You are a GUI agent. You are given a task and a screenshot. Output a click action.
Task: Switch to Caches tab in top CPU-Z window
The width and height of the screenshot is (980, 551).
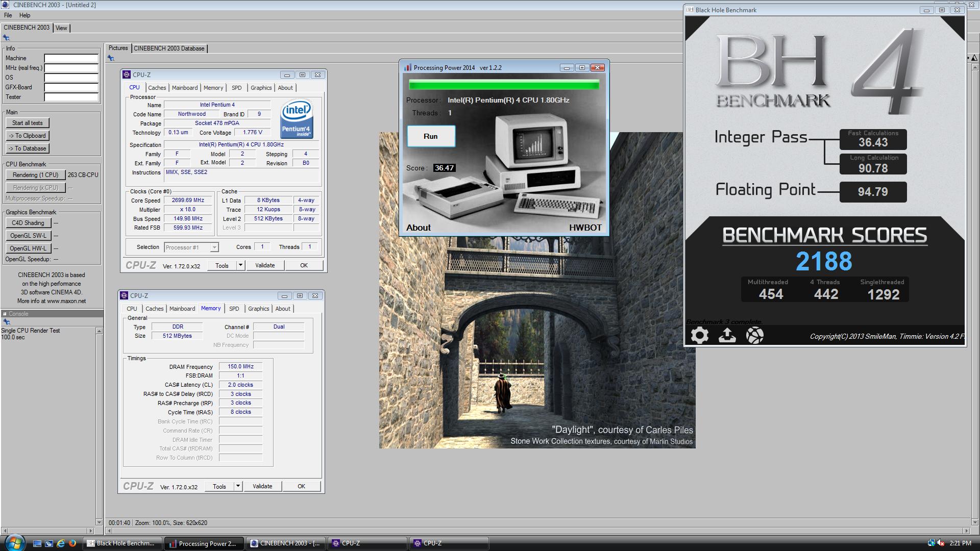pos(157,88)
